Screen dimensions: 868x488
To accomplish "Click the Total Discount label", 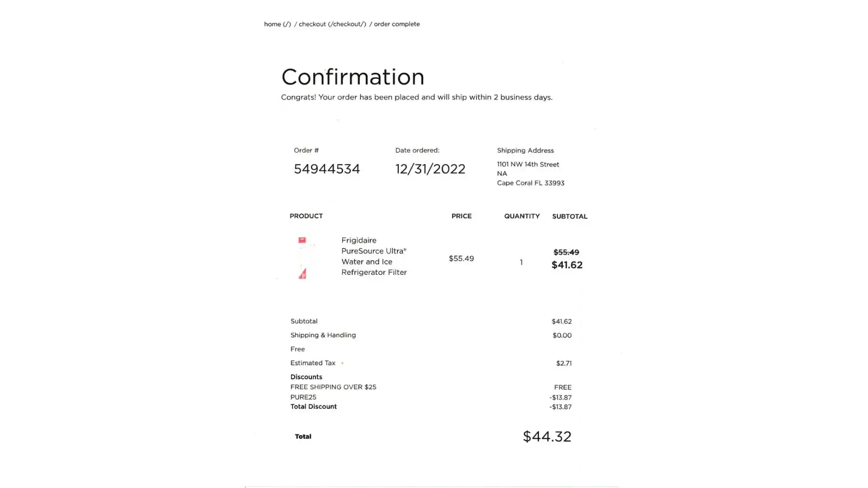I will 313,407.
